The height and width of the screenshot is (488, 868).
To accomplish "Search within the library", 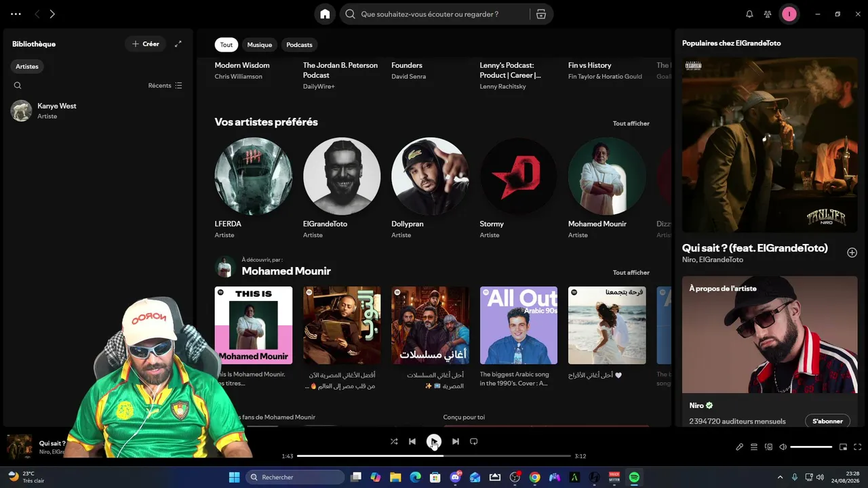I will click(x=18, y=85).
